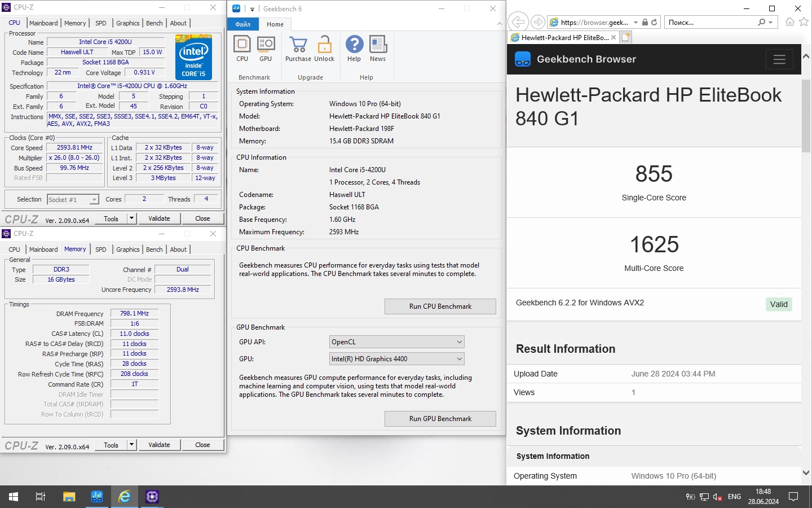Click the CPU benchmark icon in Geekbench ribbon
This screenshot has width=812, height=508.
[x=242, y=45]
